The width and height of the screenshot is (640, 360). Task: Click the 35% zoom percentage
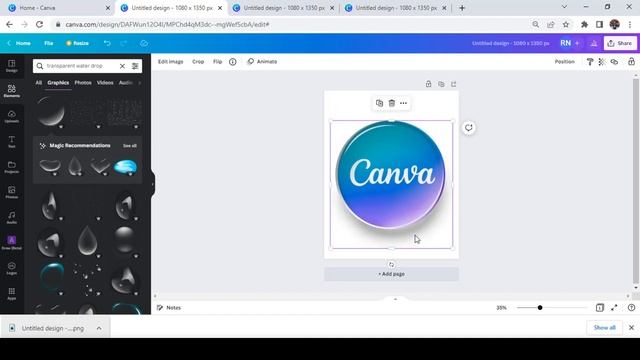(501, 308)
